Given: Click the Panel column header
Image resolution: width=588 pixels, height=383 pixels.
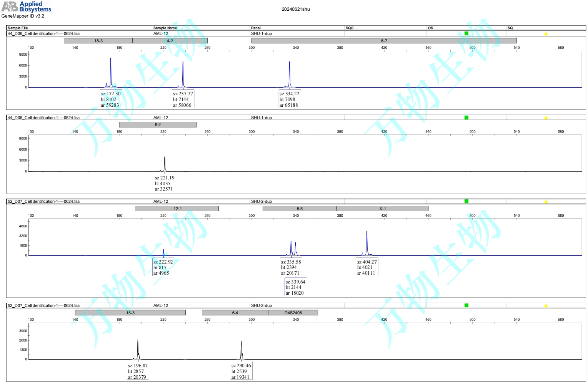Looking at the screenshot, I should [x=256, y=28].
